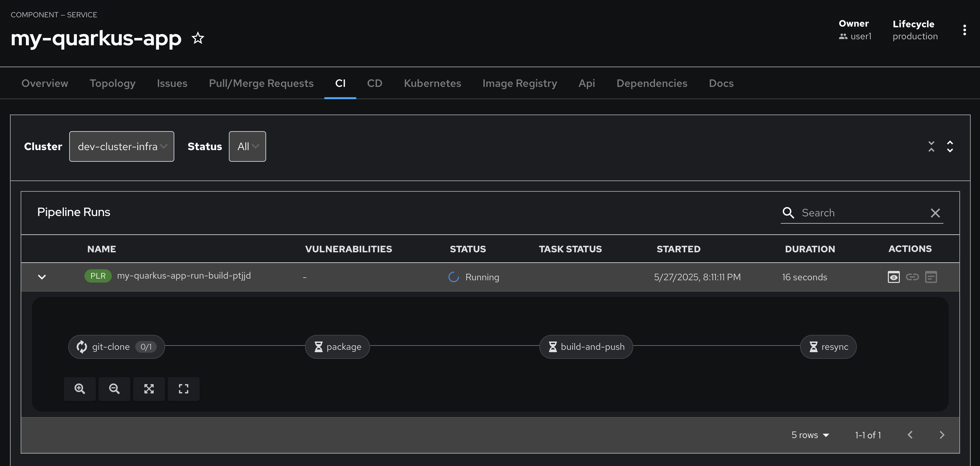Viewport: 980px width, 466px height.
Task: Switch to the Topology tab
Action: pyautogui.click(x=112, y=83)
